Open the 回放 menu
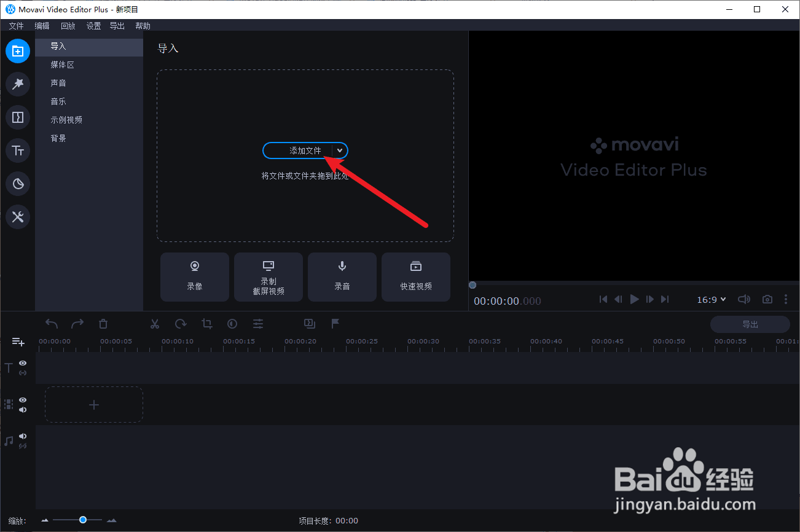800x532 pixels. click(68, 26)
